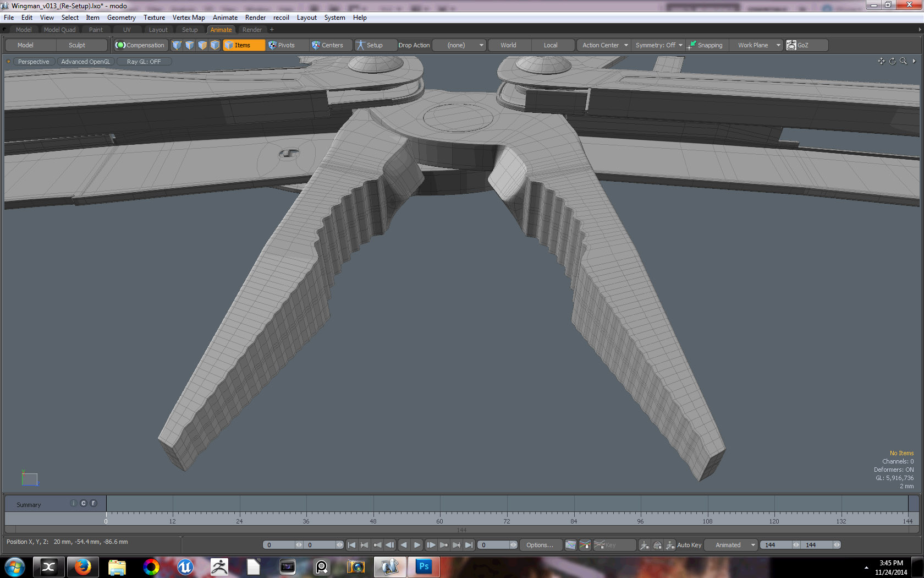
Task: Click the Model button in toolbar
Action: pos(30,45)
